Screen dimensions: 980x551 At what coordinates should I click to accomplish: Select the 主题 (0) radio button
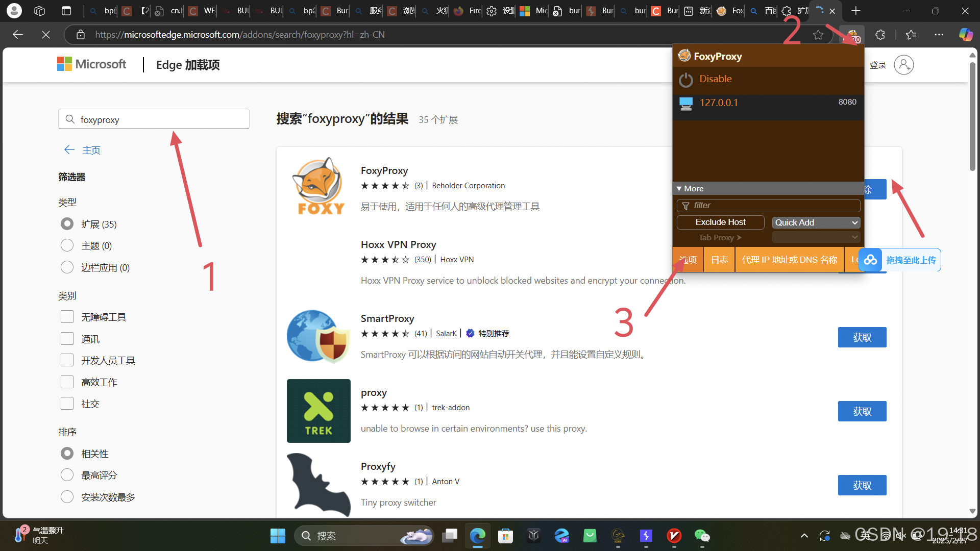click(67, 246)
